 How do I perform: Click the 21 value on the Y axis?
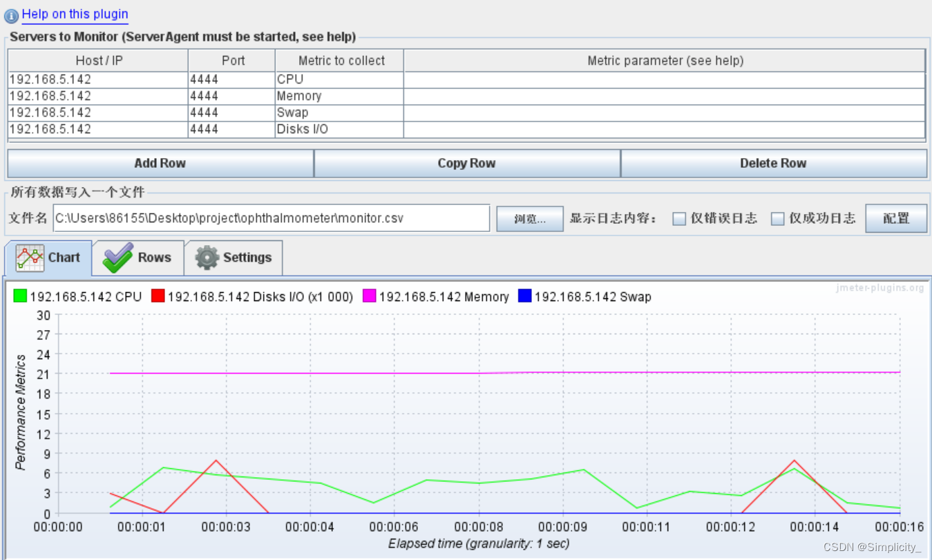[44, 374]
